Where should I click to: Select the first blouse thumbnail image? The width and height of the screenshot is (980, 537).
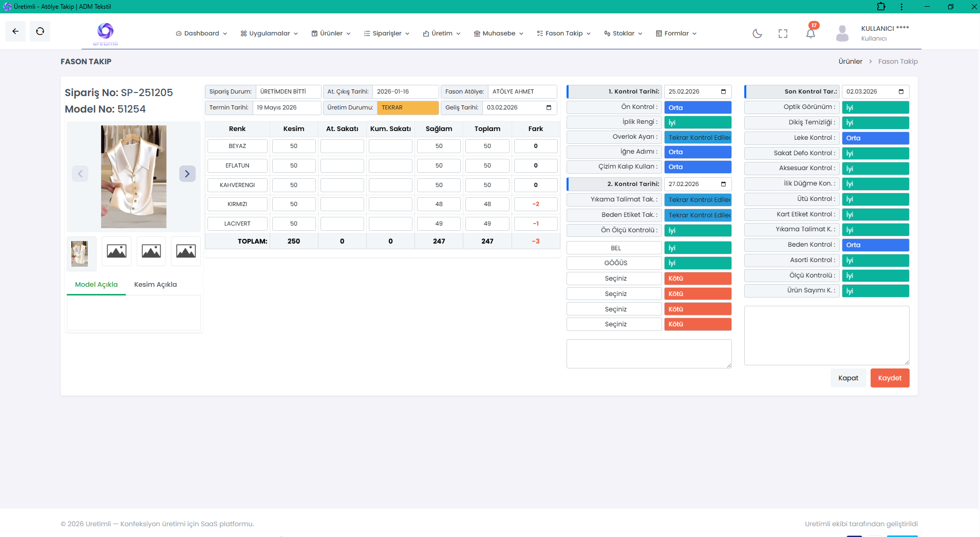pyautogui.click(x=81, y=253)
